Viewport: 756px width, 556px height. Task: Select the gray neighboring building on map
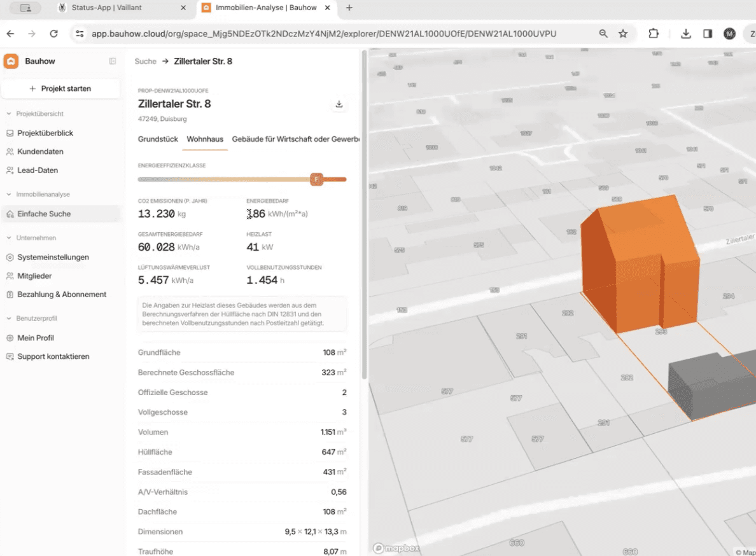point(711,386)
